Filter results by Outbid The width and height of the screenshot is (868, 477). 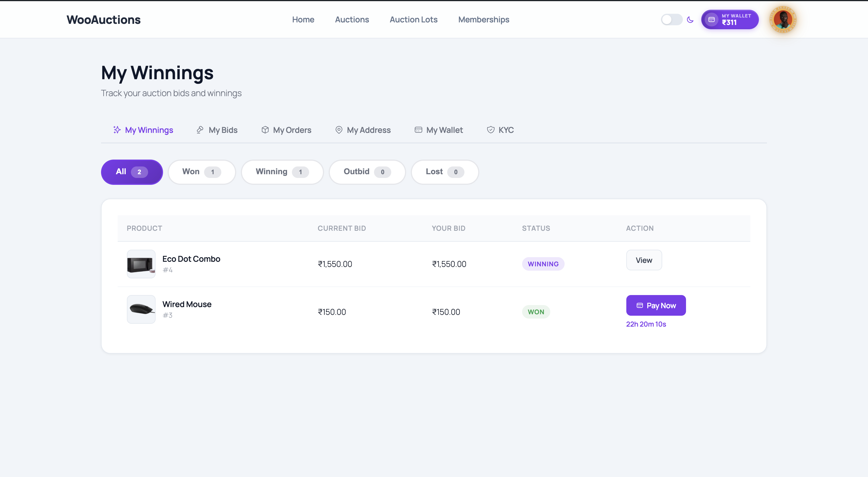pyautogui.click(x=367, y=172)
